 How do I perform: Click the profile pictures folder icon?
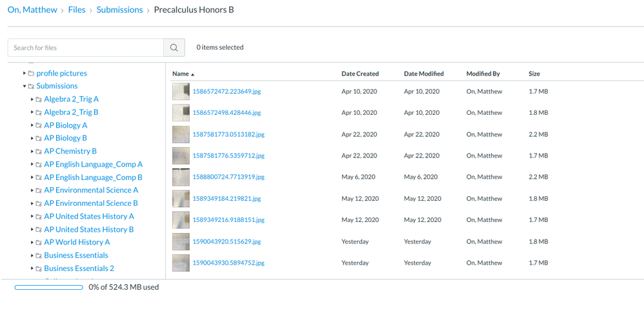point(31,74)
